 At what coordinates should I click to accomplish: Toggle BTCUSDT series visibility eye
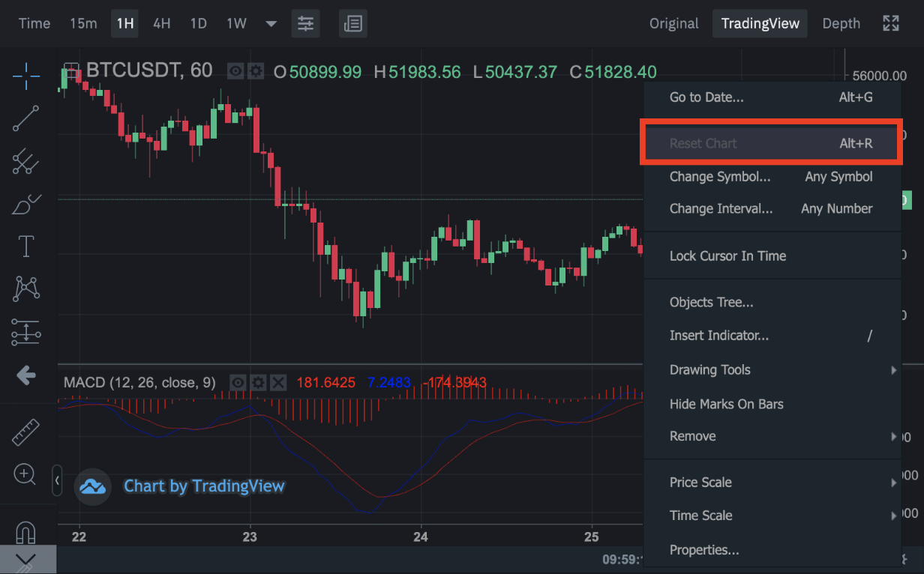coord(236,72)
